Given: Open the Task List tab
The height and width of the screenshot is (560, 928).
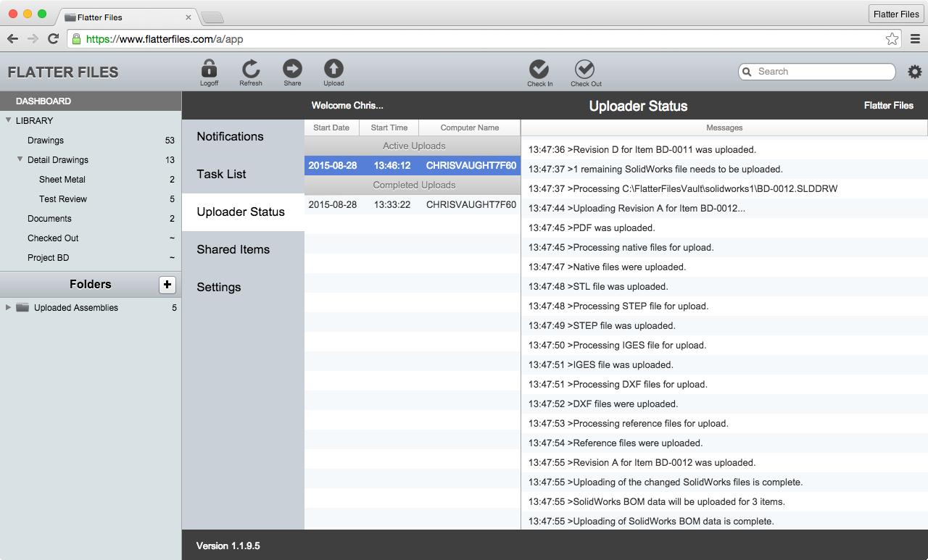Looking at the screenshot, I should (243, 174).
